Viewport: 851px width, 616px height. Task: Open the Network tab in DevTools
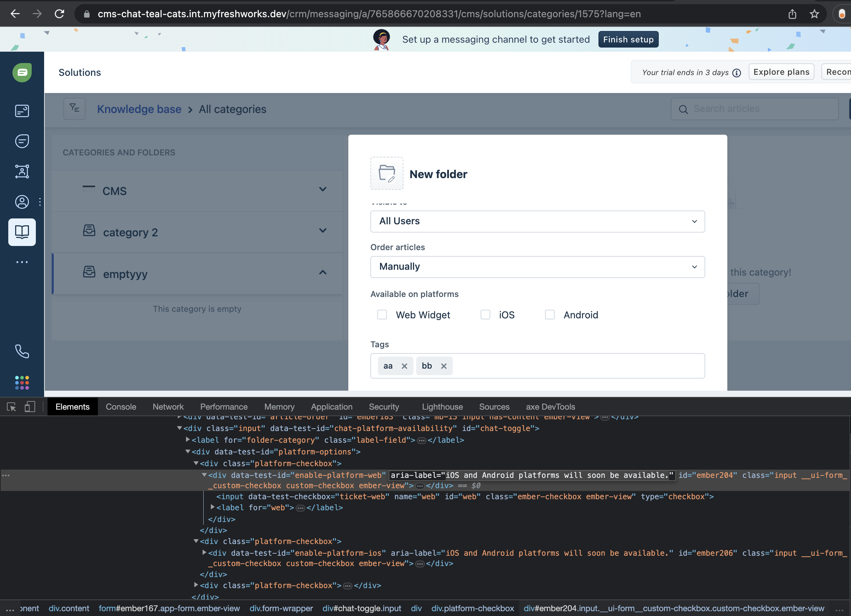coord(168,407)
